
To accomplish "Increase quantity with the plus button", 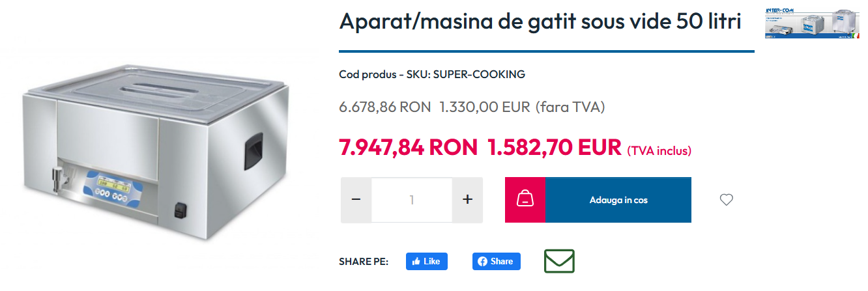I will pos(467,200).
